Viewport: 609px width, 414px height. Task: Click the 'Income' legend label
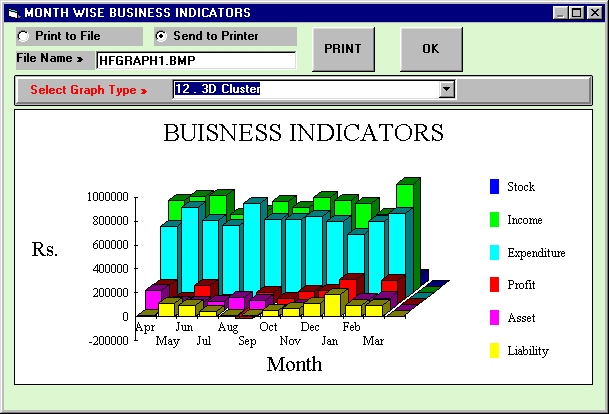[525, 220]
